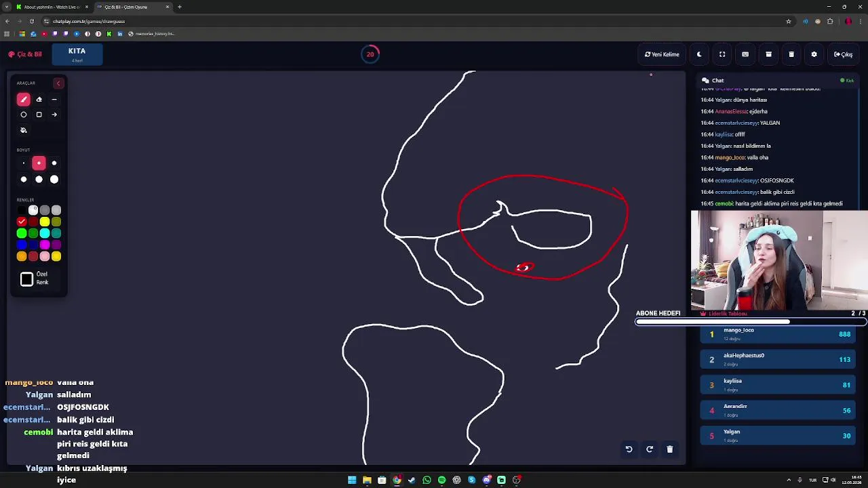Toggle dark mode moon icon
The height and width of the screenshot is (488, 868).
(x=699, y=54)
